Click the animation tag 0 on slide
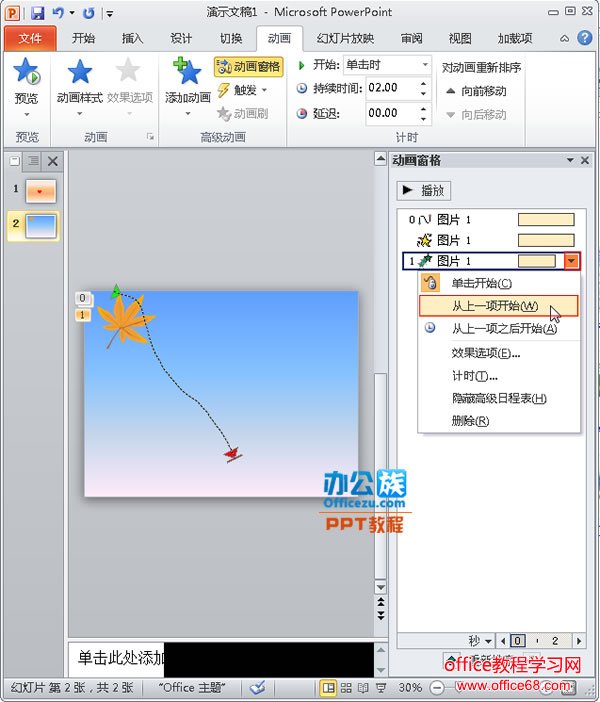The image size is (600, 702). tap(82, 298)
